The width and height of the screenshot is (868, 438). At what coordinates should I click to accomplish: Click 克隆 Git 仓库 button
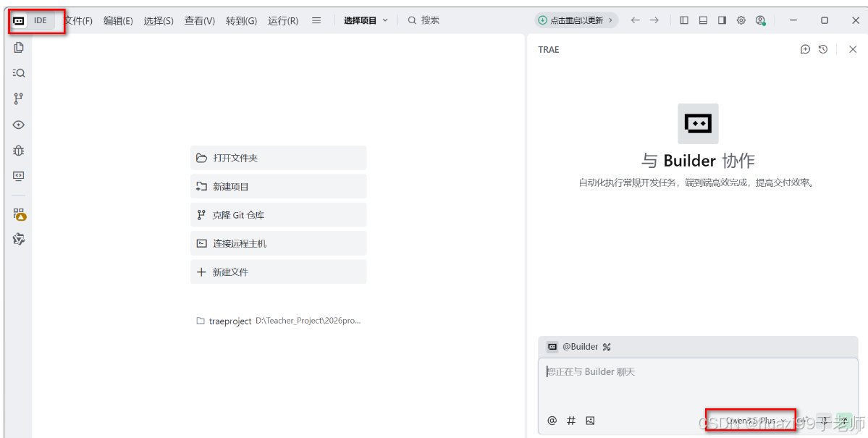279,215
